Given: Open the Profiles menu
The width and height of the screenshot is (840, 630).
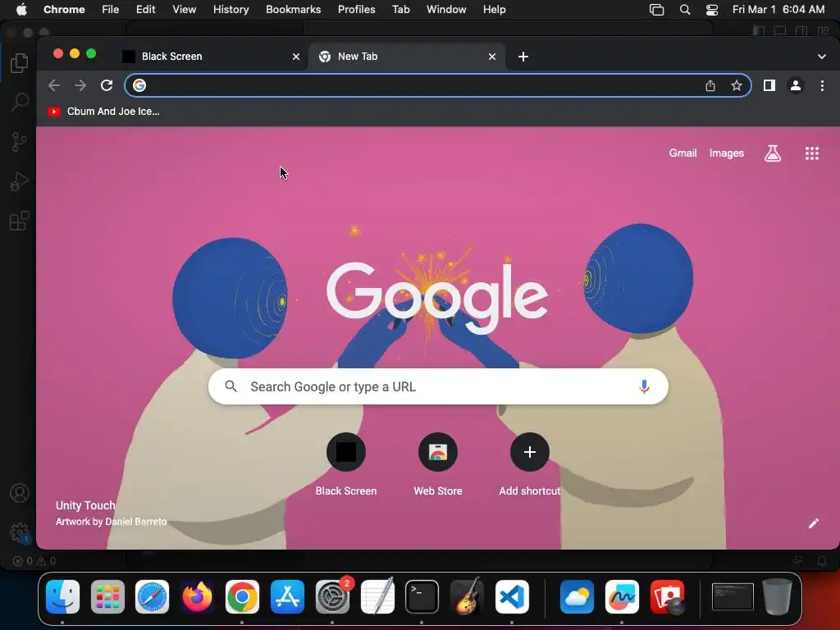Looking at the screenshot, I should coord(356,10).
